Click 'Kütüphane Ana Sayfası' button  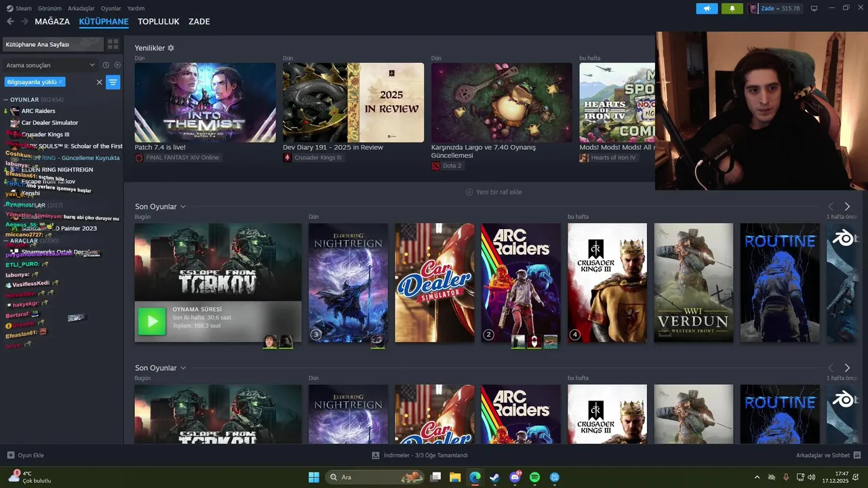click(x=53, y=44)
